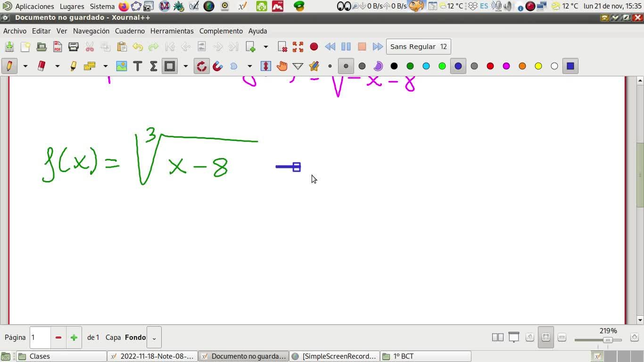Click the page number input field
The width and height of the screenshot is (644, 362).
point(40,337)
